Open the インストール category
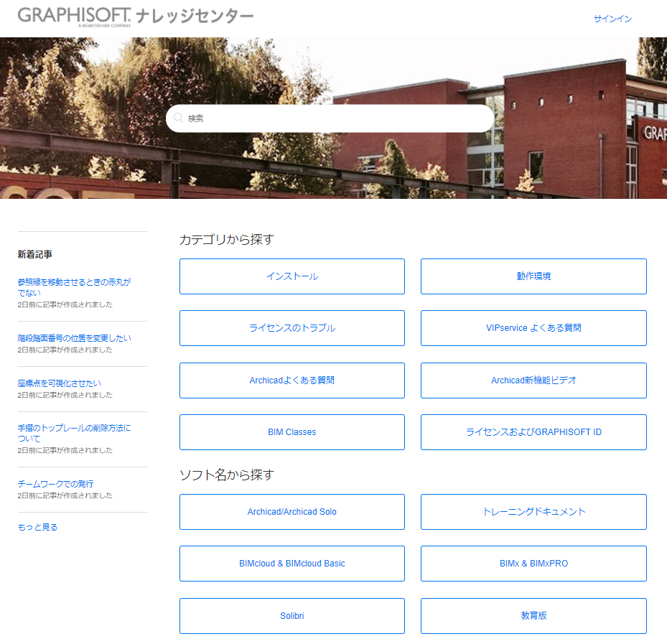The image size is (667, 644). pyautogui.click(x=292, y=276)
